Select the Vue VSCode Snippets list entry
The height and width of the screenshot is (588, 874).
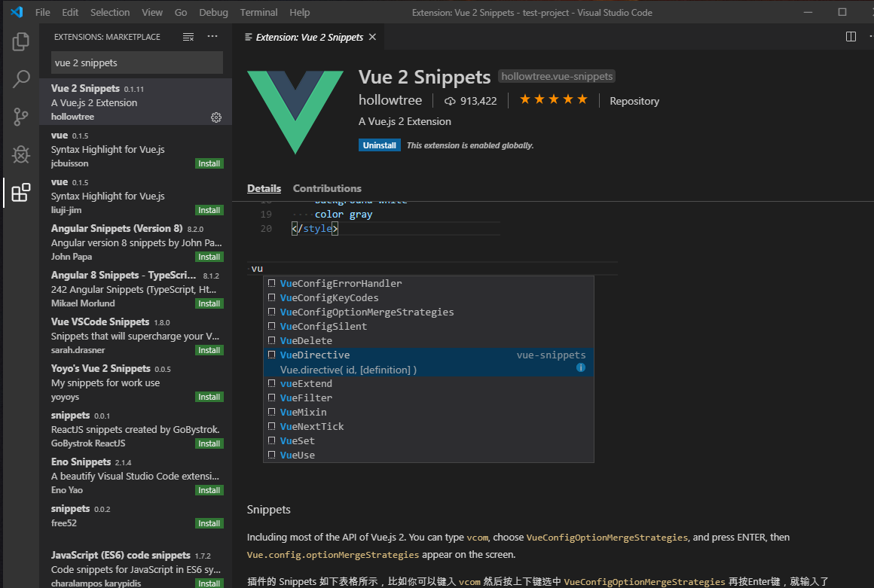[x=136, y=335]
